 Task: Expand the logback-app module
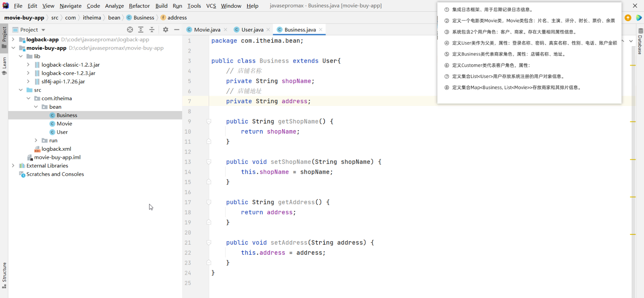point(13,39)
